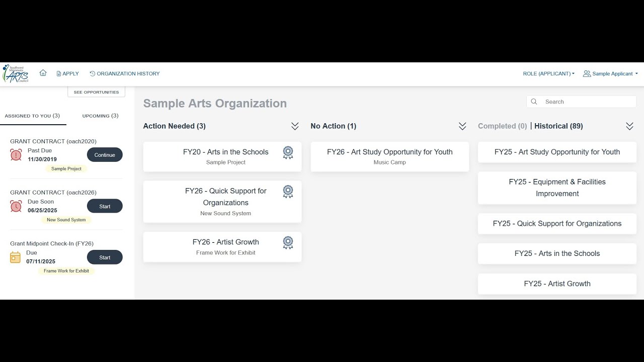Continue the past due oach2020 contract
This screenshot has width=644, height=362.
point(105,155)
